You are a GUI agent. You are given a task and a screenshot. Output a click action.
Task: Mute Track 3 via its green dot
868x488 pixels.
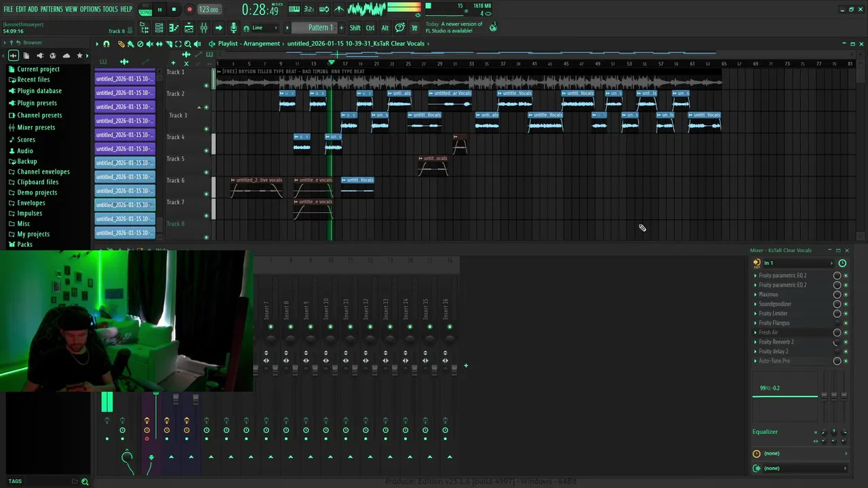tap(206, 129)
